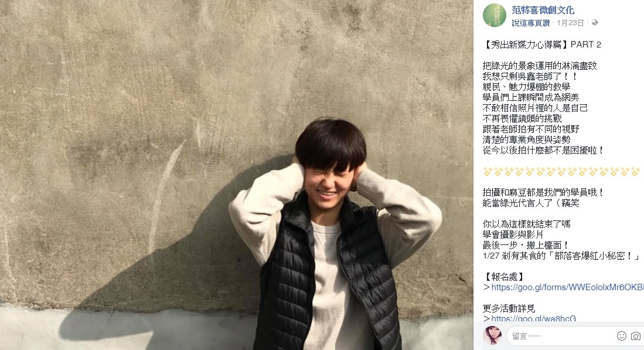
Task: Click the globe public-privacy icon
Action: tap(594, 23)
